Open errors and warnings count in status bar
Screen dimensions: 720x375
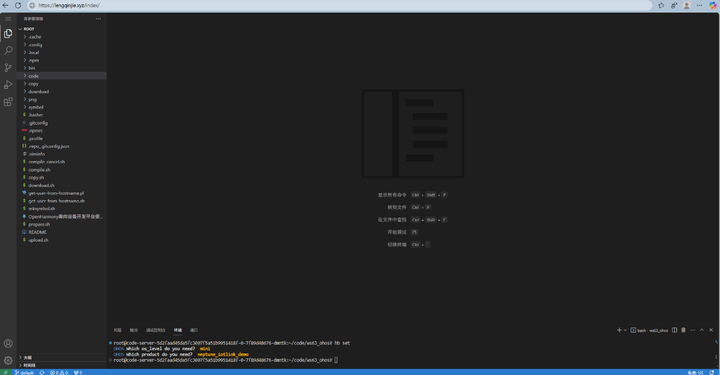pos(59,372)
